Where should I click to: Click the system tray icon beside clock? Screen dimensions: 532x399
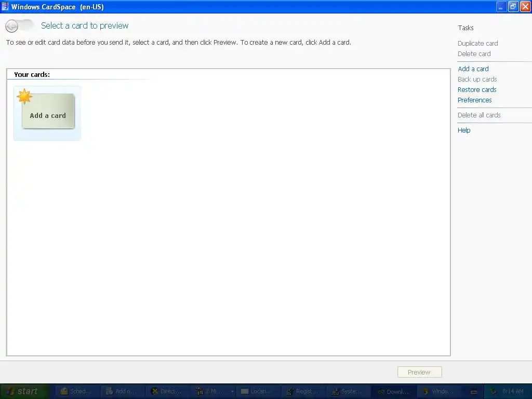494,391
